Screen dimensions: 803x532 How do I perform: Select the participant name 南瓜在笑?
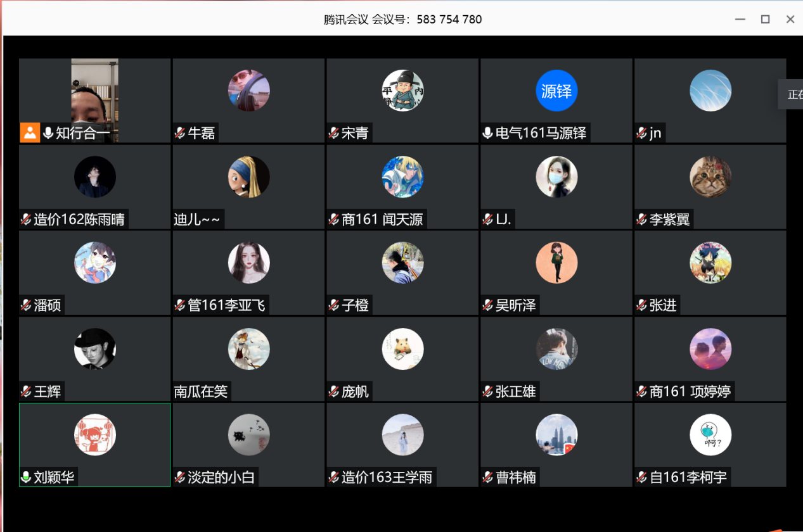click(201, 392)
